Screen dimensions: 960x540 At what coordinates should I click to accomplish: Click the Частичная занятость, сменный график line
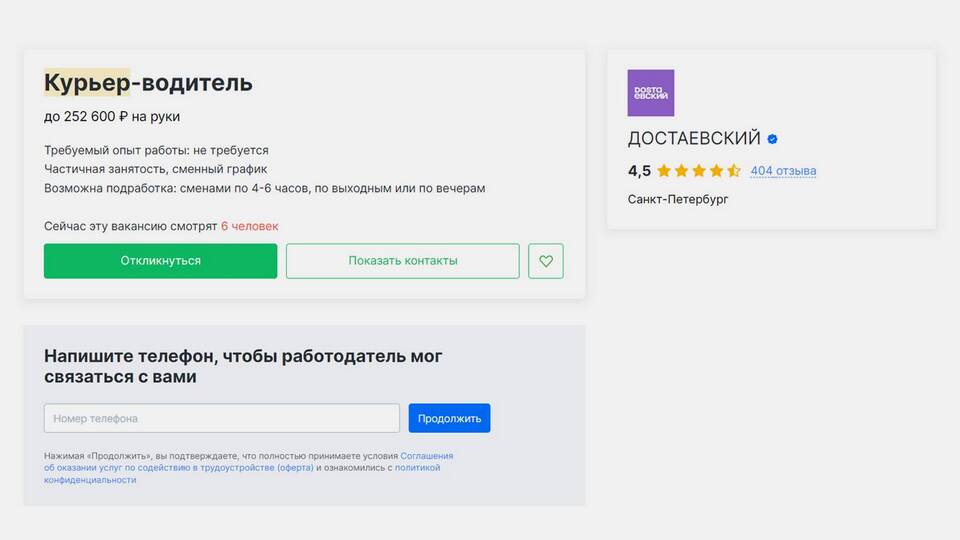pos(156,169)
